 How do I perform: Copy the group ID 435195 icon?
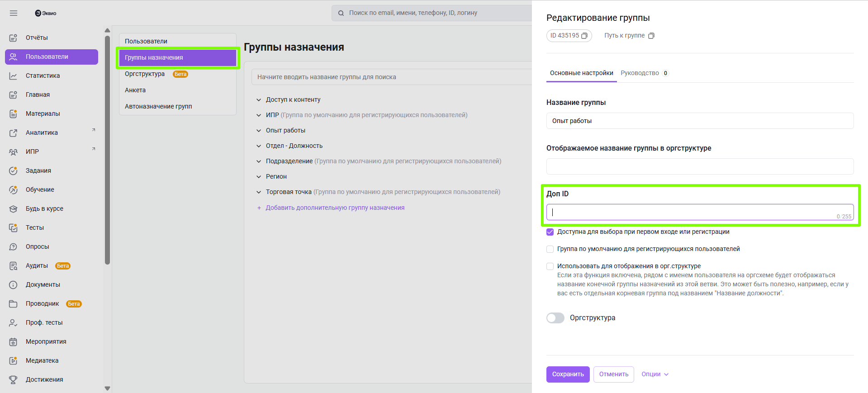[x=584, y=36]
